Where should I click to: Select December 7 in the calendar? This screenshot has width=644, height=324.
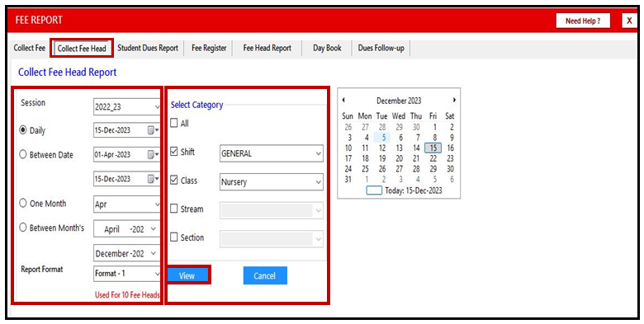pyautogui.click(x=418, y=138)
